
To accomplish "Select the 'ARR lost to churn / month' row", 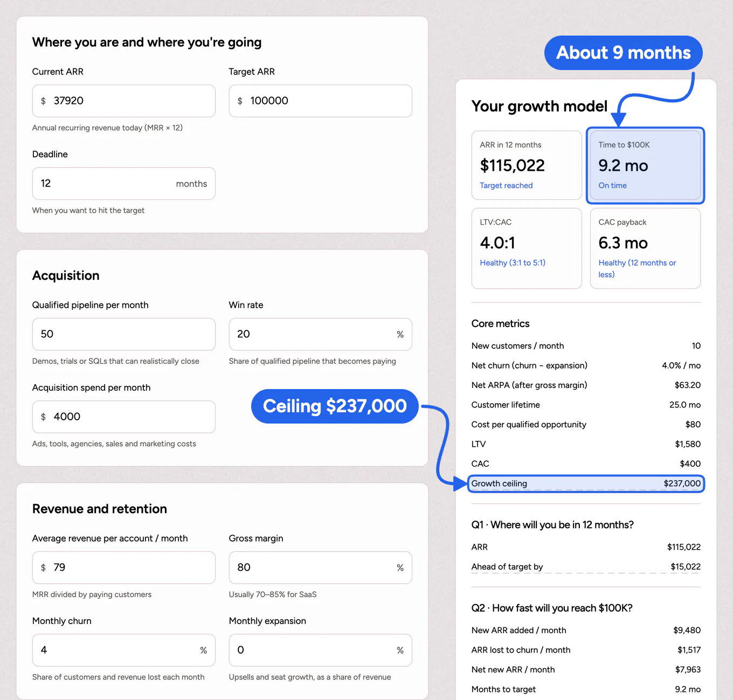I will pos(586,650).
